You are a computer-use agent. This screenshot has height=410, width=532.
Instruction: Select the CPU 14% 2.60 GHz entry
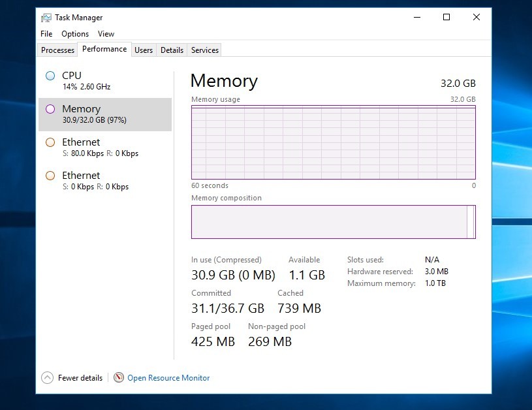tap(105, 81)
